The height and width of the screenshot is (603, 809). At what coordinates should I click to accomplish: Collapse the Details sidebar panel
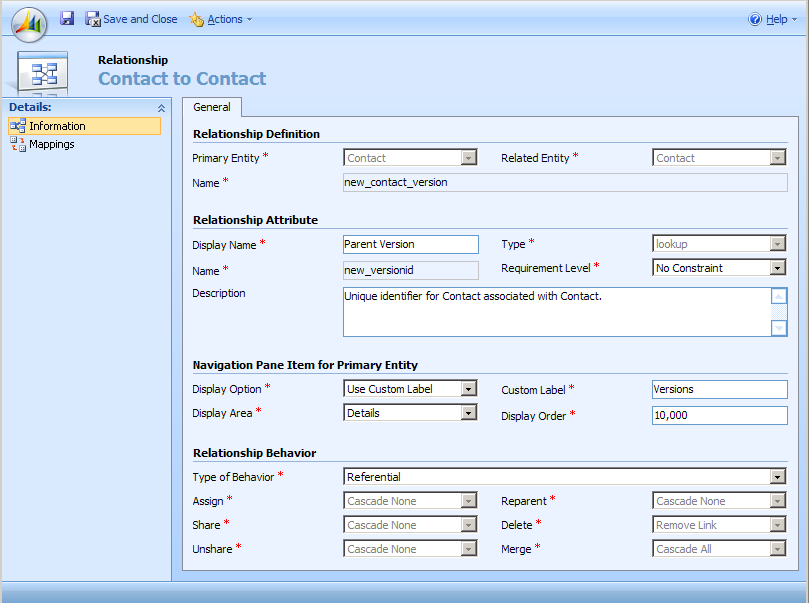[x=161, y=107]
